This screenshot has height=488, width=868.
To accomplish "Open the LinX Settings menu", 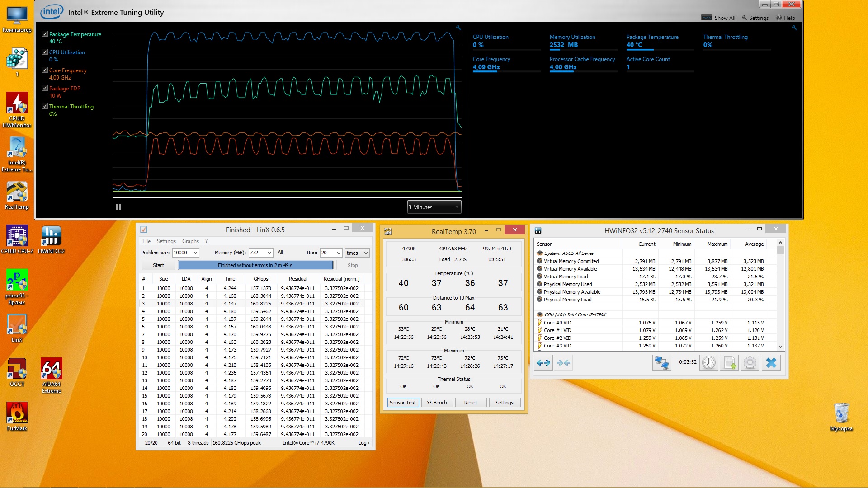I will [166, 241].
